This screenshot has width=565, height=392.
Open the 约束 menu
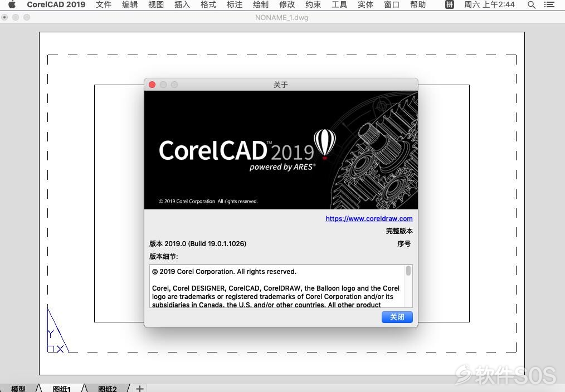(x=313, y=4)
